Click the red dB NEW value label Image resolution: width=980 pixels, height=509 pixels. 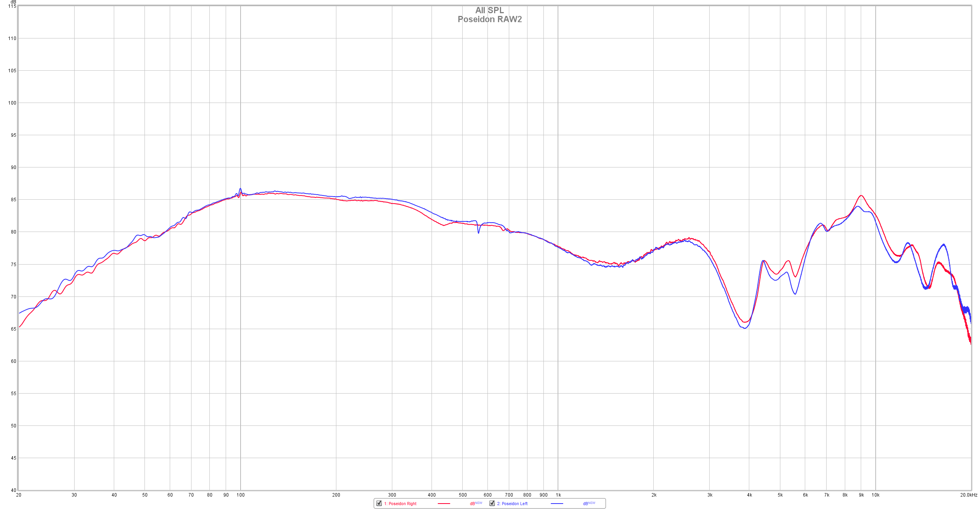475,503
